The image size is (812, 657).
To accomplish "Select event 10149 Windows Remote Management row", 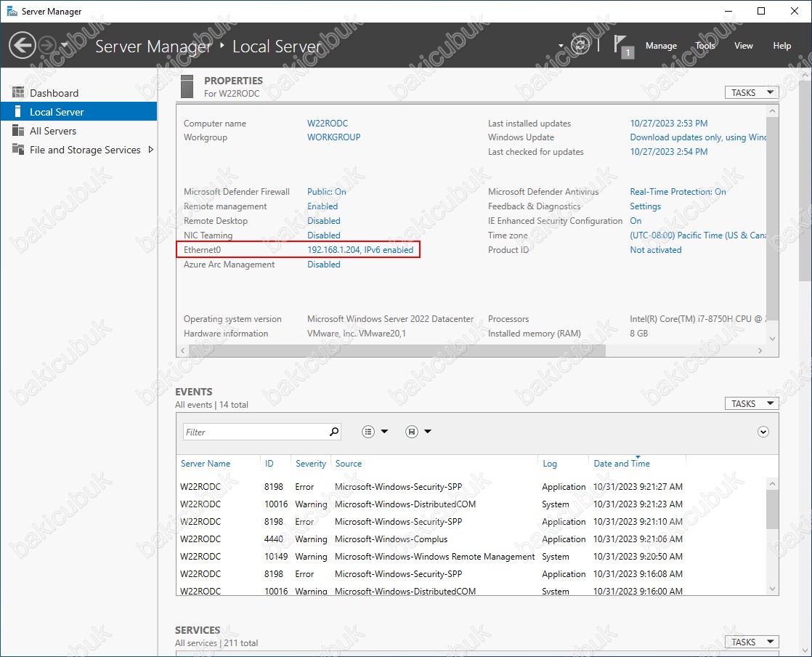I will coord(471,557).
